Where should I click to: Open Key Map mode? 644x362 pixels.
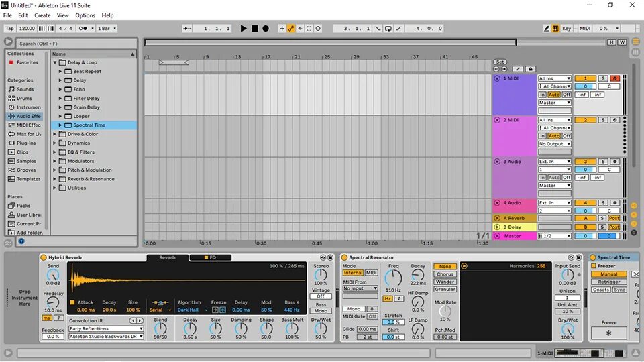[x=567, y=28]
